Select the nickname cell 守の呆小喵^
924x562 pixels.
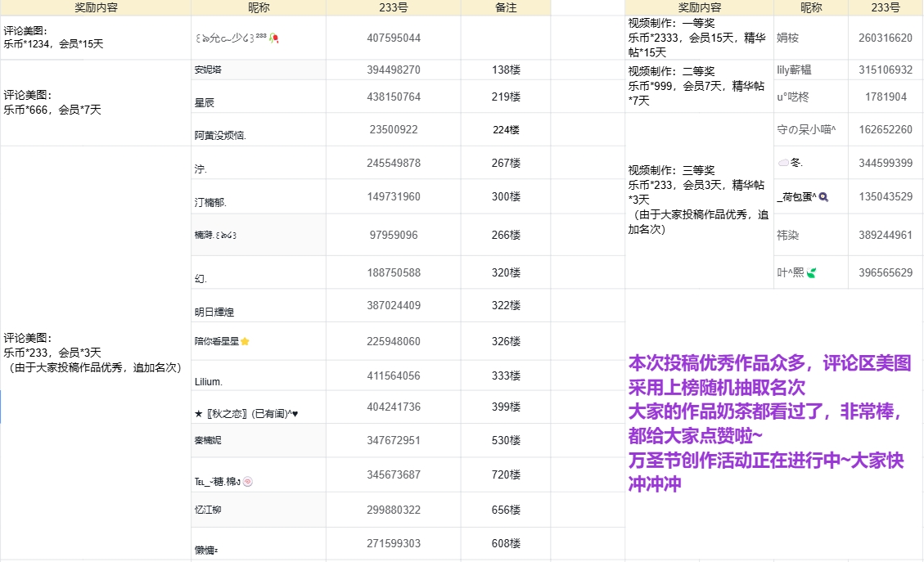(x=811, y=129)
